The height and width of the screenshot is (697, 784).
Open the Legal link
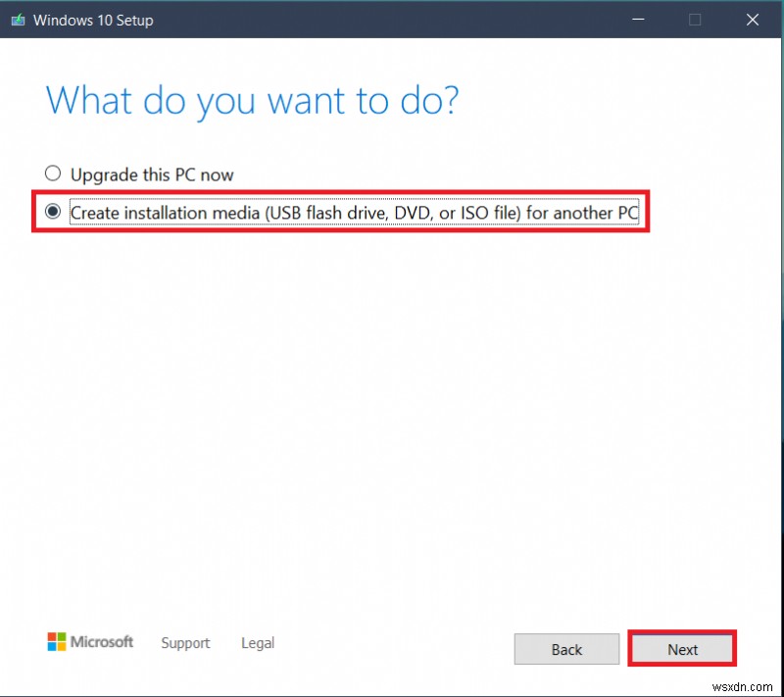[x=257, y=644]
